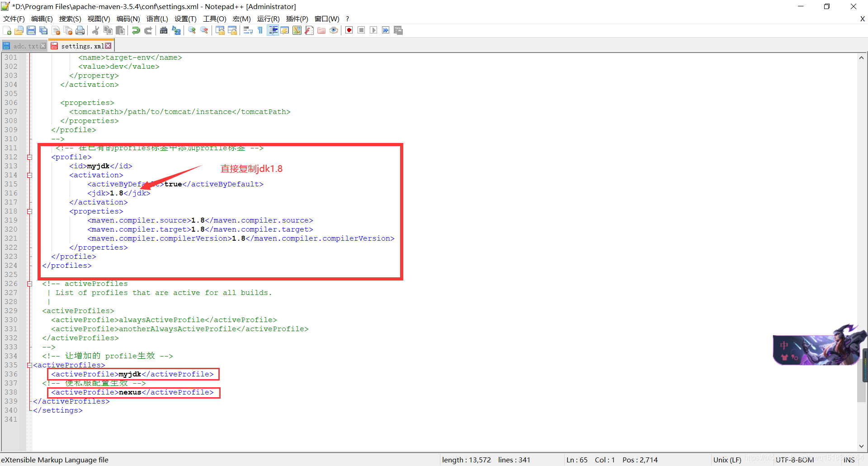
Task: Collapse the activation fold at line 314
Action: [30, 175]
